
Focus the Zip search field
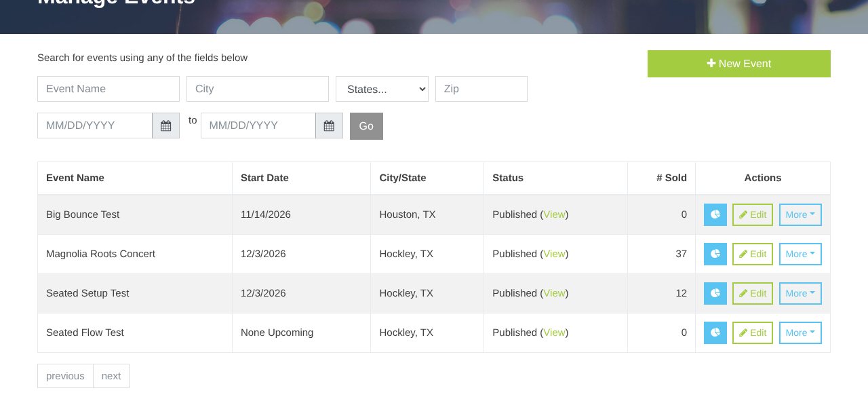click(x=481, y=89)
